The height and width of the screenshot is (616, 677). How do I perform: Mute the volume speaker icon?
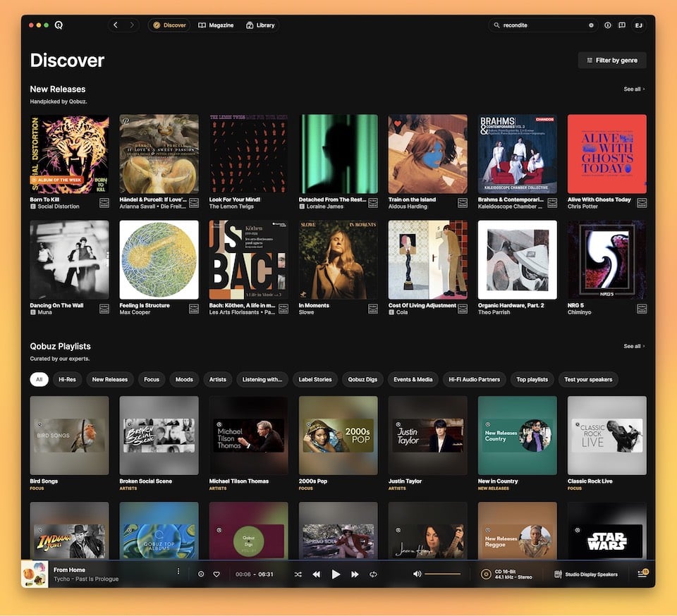[x=417, y=574]
